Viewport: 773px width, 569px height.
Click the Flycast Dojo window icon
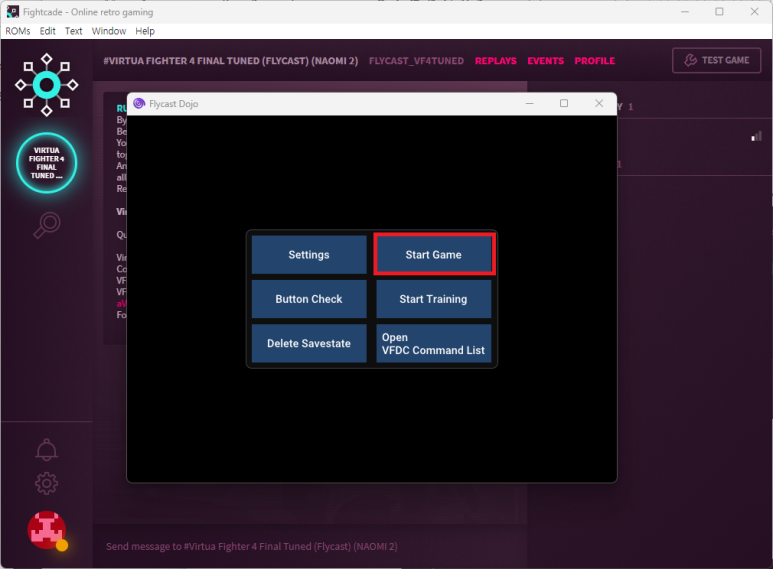[139, 104]
